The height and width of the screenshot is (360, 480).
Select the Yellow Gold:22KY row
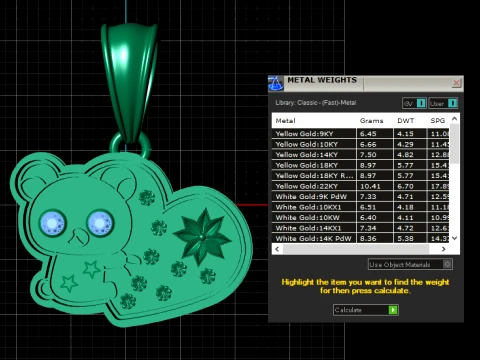[x=361, y=186]
